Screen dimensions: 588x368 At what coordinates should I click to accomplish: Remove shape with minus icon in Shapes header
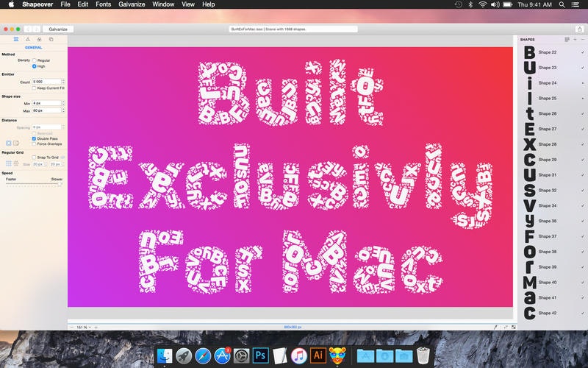[x=582, y=40]
